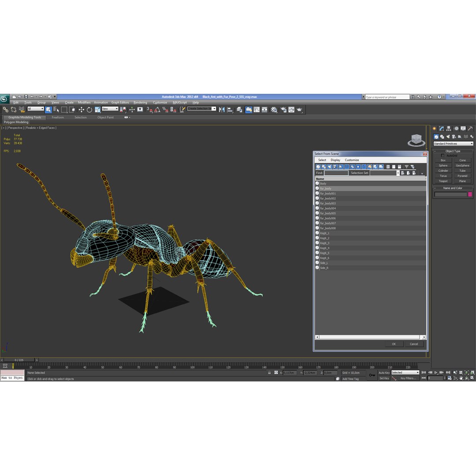Open the selection filter All dropdown
Image resolution: width=476 pixels, height=476 pixels.
[x=36, y=109]
